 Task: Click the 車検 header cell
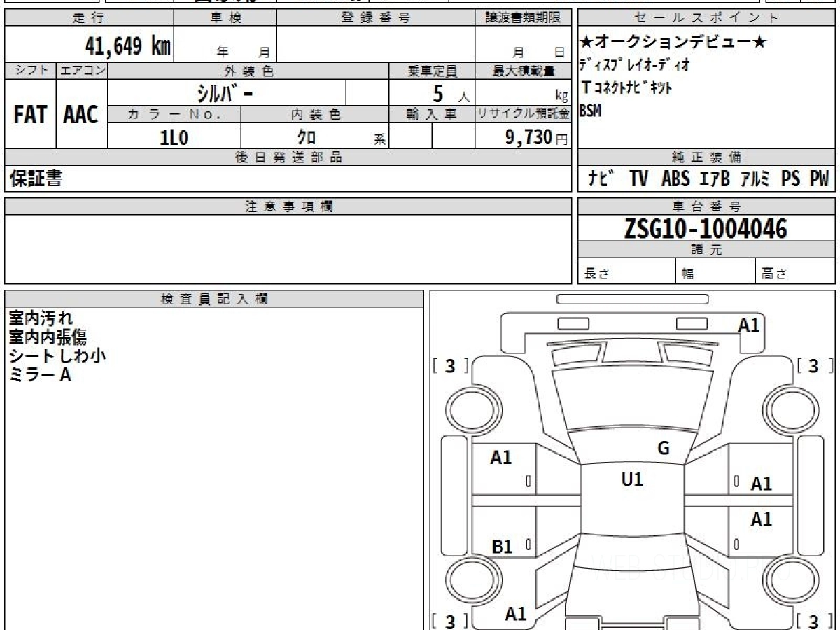coord(225,18)
